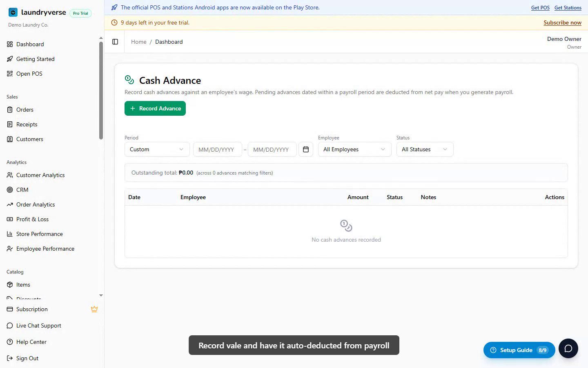Open Store Performance menu item

coord(51,234)
